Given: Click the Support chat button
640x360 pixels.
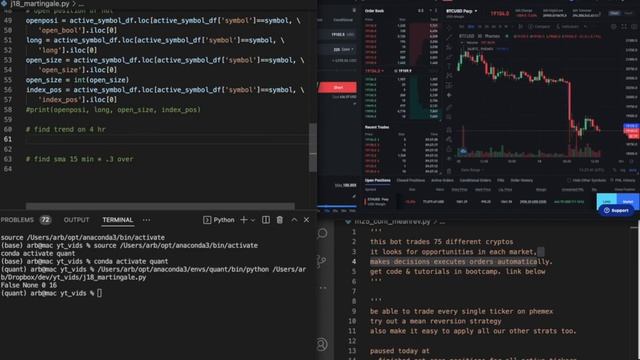Looking at the screenshot, I should pos(616,210).
